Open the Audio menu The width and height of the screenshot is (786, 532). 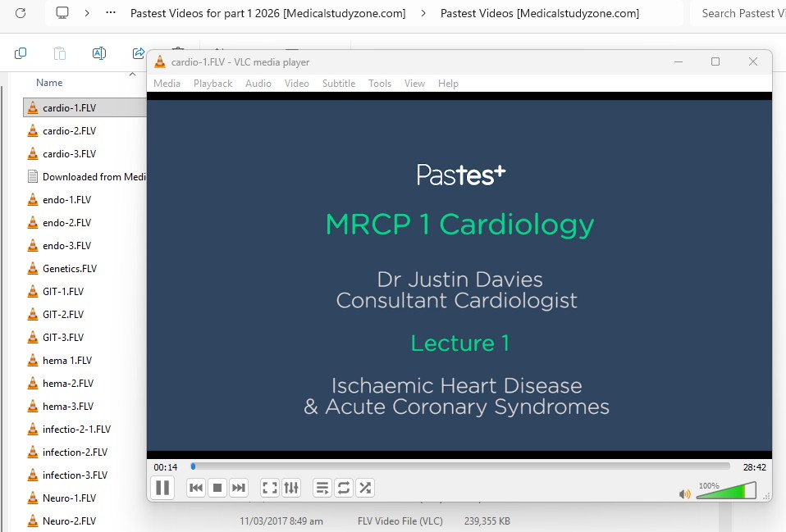(258, 83)
